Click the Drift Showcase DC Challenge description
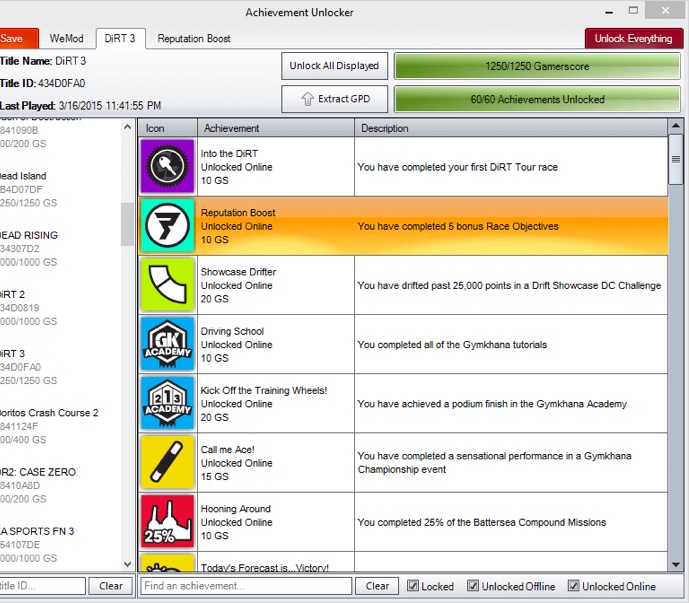Image resolution: width=689 pixels, height=603 pixels. pos(509,285)
